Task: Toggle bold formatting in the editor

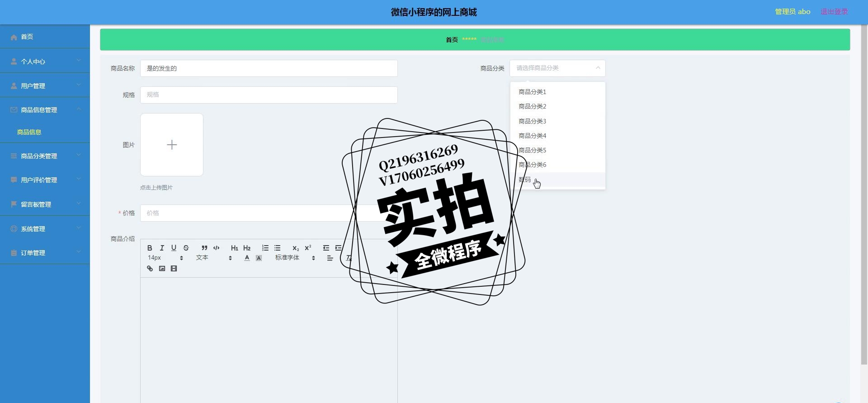Action: coord(150,248)
